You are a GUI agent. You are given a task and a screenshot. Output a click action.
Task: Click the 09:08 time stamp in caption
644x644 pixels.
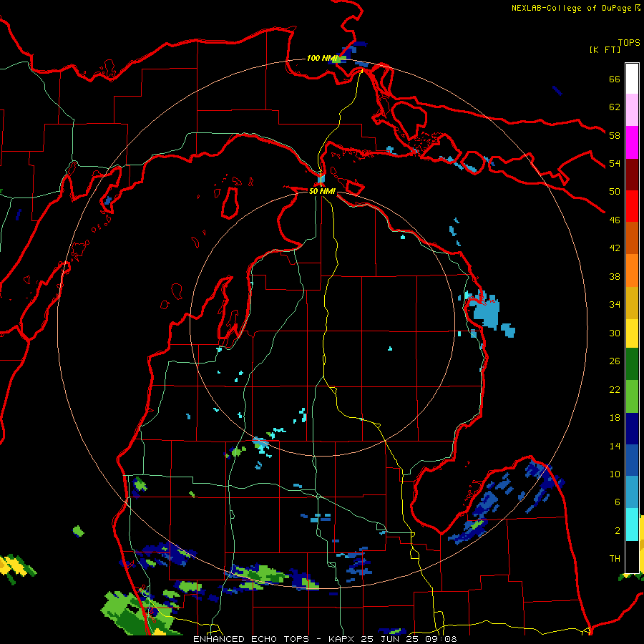point(442,639)
